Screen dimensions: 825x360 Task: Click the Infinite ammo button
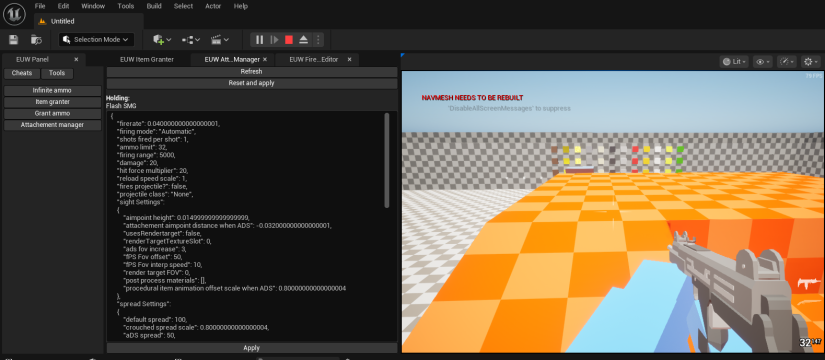[x=52, y=91]
